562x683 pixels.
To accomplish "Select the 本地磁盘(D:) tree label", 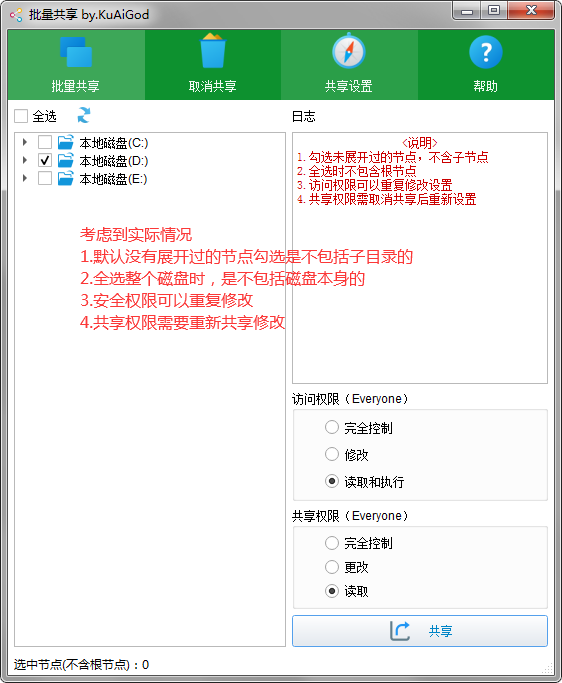I will [114, 161].
